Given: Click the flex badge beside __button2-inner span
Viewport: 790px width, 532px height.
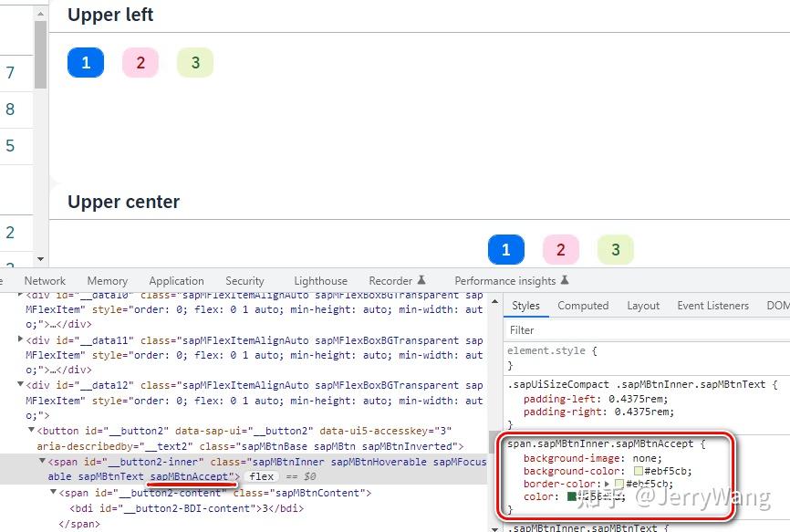Looking at the screenshot, I should tap(261, 475).
